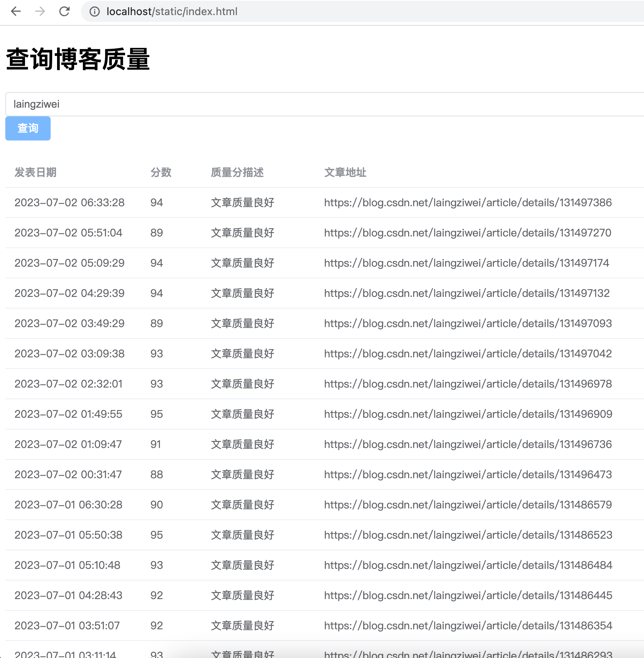Select article URL ending 131497132
This screenshot has width=644, height=658.
tap(467, 293)
